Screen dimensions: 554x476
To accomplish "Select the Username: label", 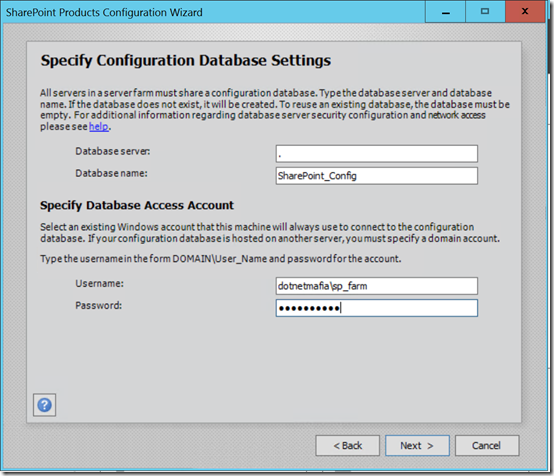I will 100,283.
